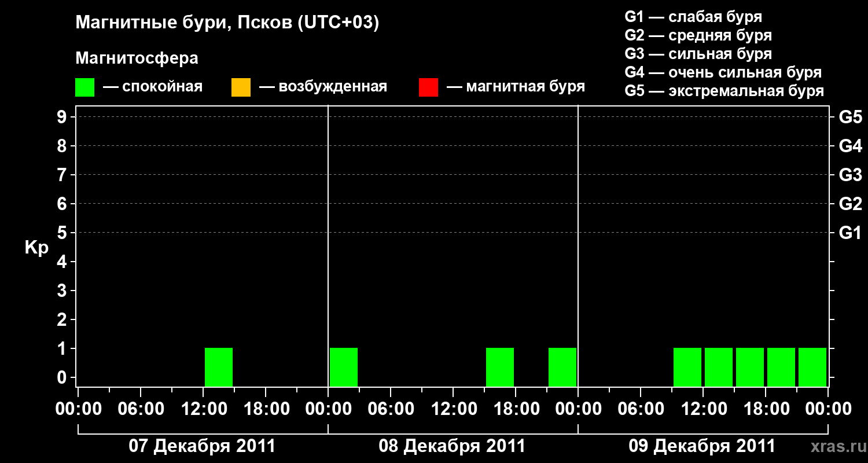Click the 06:00 tick label of 09 Декабря
This screenshot has height=463, width=868.
(641, 409)
